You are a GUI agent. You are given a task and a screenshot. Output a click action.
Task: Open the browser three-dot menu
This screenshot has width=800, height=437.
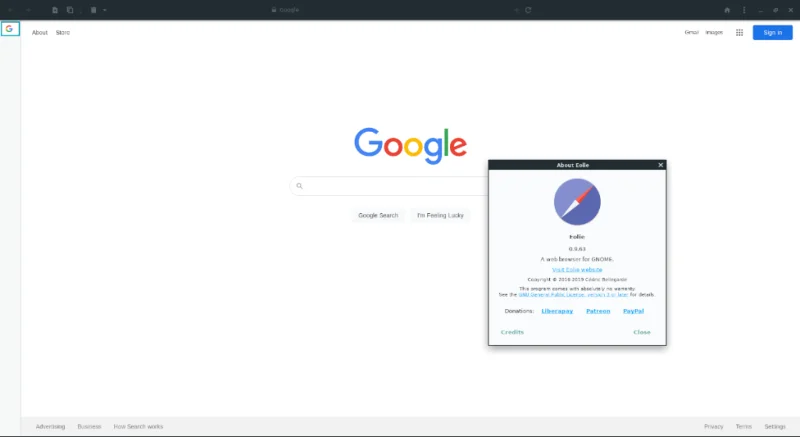(x=744, y=10)
